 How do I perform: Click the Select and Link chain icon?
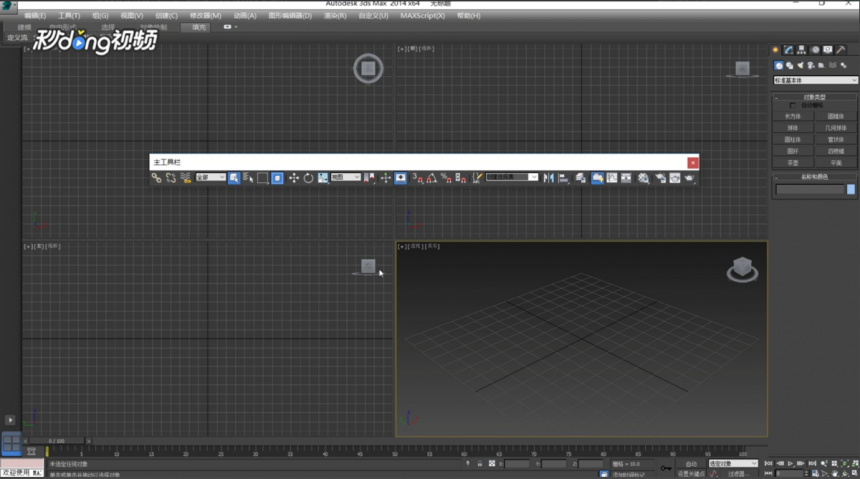point(157,178)
